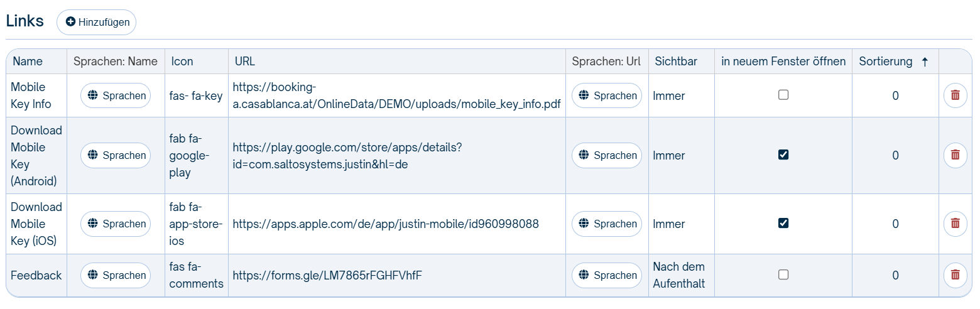Open URL languages for iOS download row
The height and width of the screenshot is (309, 980).
click(x=607, y=224)
